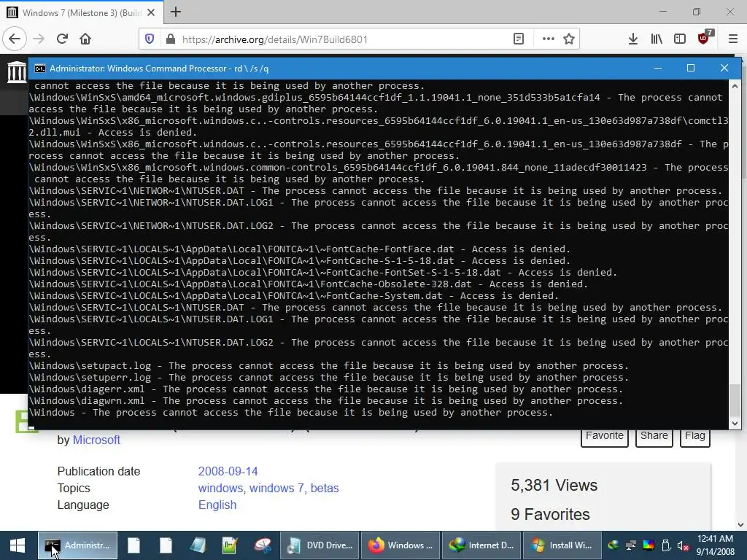This screenshot has height=560, width=747.
Task: Bookmark this page with the star
Action: (569, 39)
